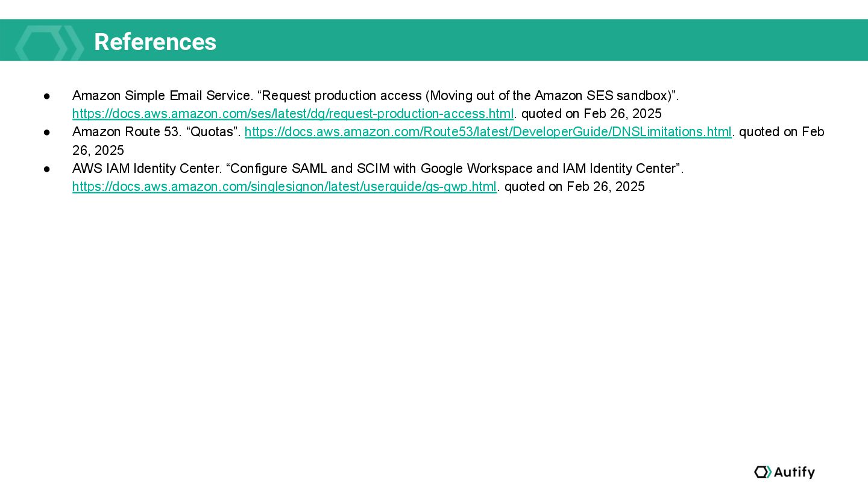Click the quoted date after the gs-gwp link
The width and height of the screenshot is (868, 488).
(x=574, y=187)
